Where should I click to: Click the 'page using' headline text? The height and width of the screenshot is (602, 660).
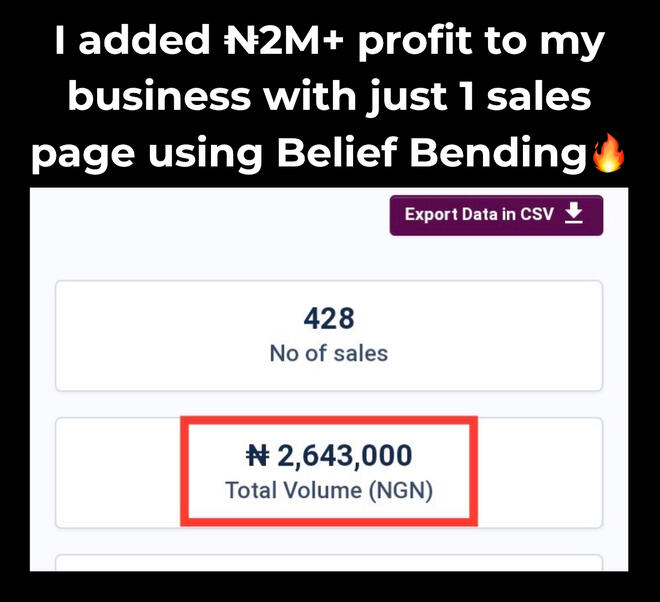pyautogui.click(x=147, y=154)
